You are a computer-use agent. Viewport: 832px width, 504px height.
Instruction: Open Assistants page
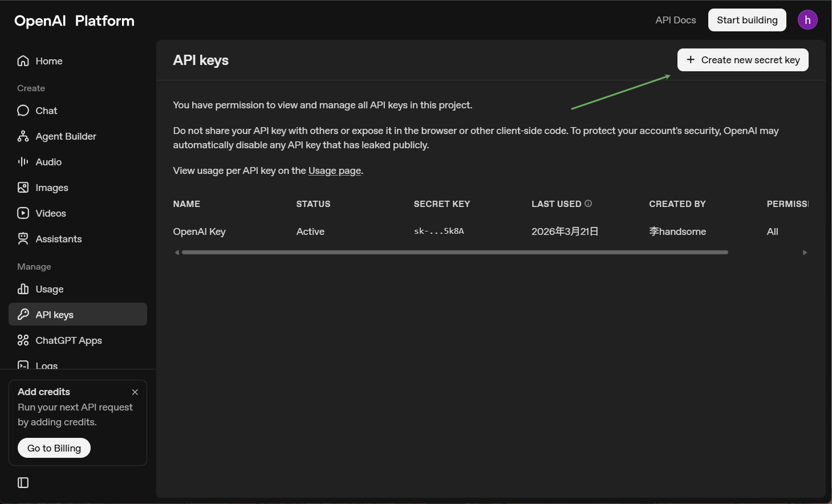78,239
